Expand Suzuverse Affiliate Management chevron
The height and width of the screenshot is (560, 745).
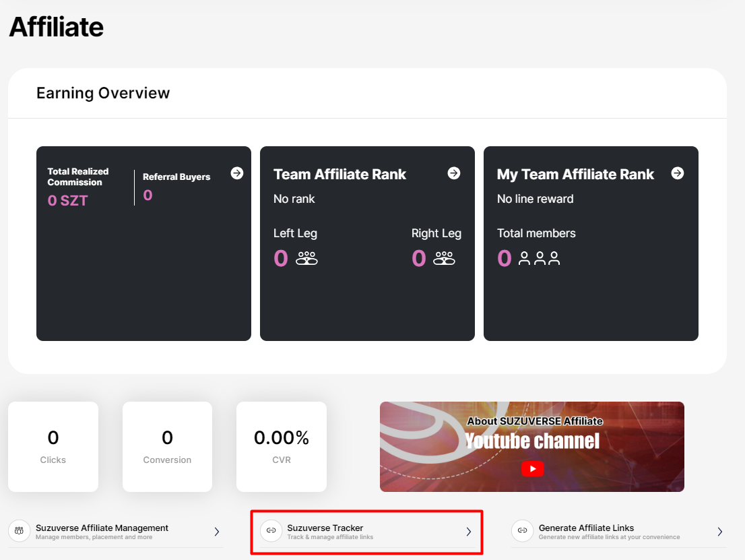pyautogui.click(x=217, y=532)
